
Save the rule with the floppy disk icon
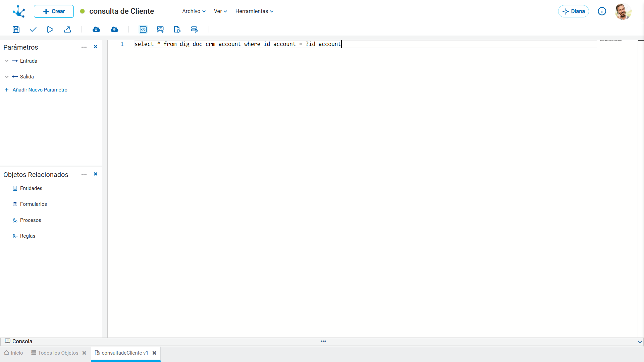pos(16,29)
